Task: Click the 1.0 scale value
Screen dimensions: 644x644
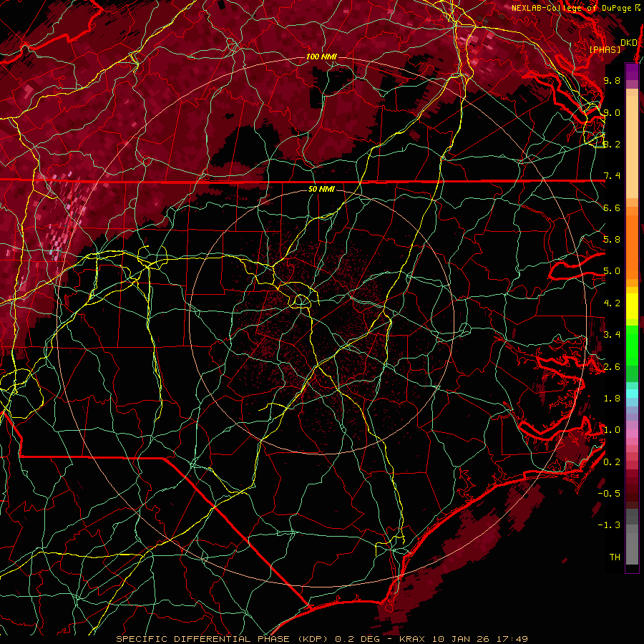Action: [x=612, y=430]
